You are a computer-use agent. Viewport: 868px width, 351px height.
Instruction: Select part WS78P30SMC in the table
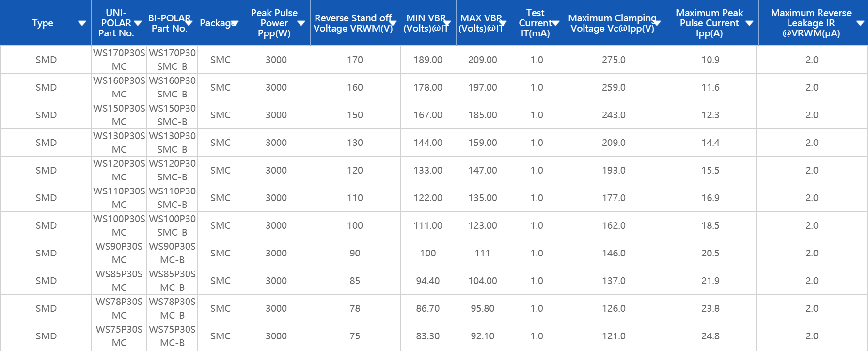tap(119, 308)
